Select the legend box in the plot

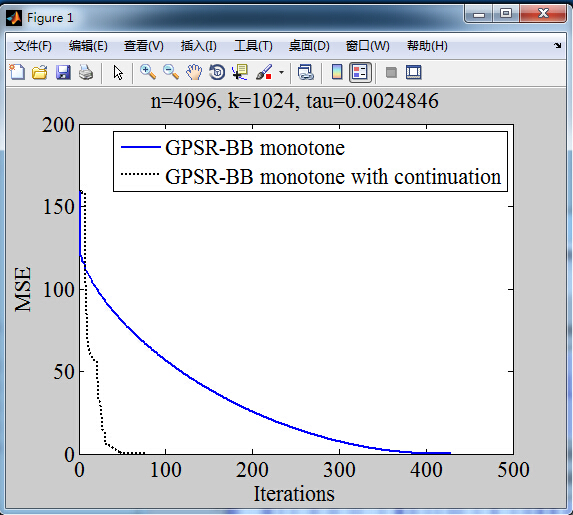310,162
